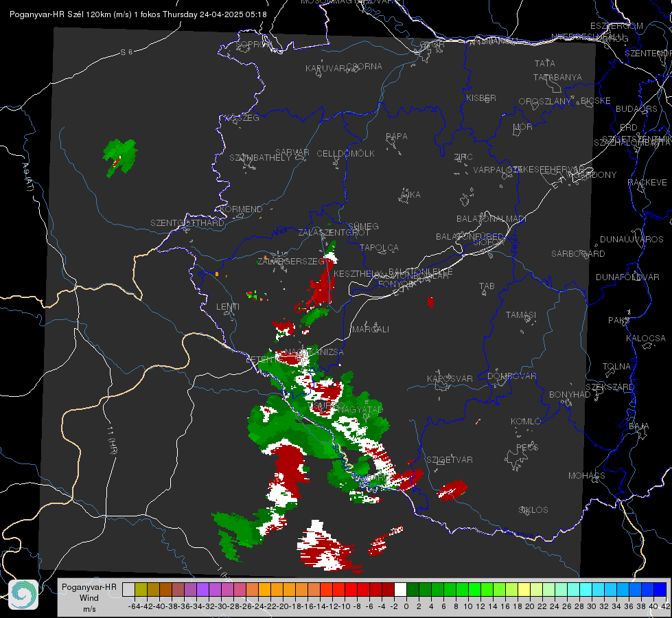Click the BONYHAD city label
Screen dimensions: 672x618
pyautogui.click(x=570, y=395)
